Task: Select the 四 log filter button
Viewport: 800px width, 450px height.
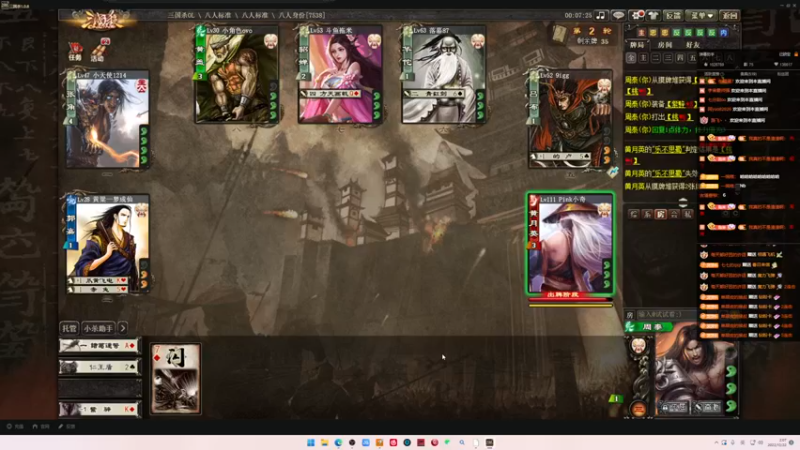Action: [x=680, y=58]
